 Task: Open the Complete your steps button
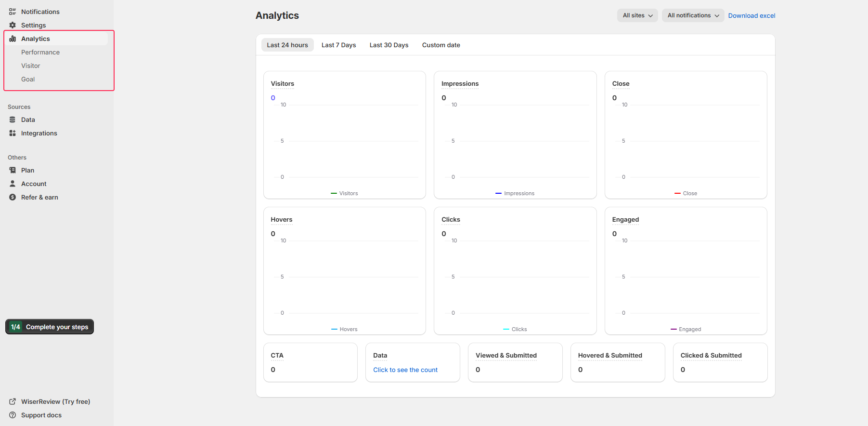point(50,327)
